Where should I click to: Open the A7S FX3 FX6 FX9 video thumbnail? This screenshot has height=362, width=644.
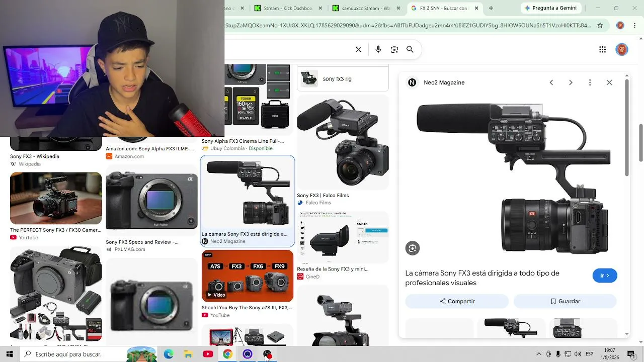[248, 276]
